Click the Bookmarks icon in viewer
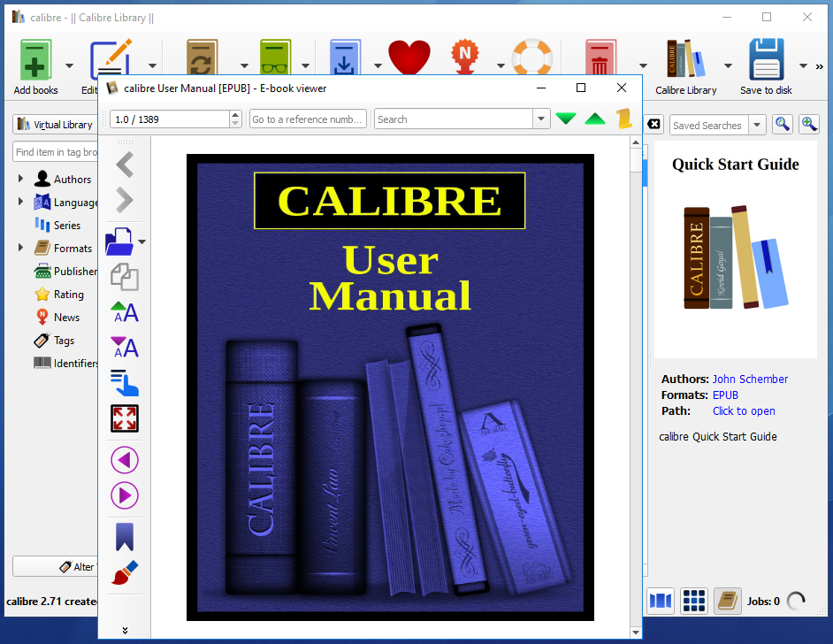The width and height of the screenshot is (833, 644). click(x=125, y=537)
